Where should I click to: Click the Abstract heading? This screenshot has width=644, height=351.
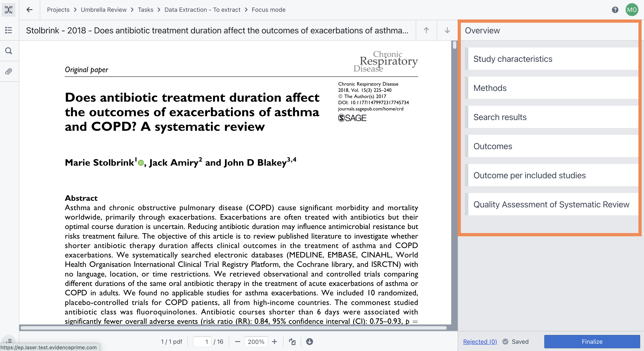click(x=81, y=198)
